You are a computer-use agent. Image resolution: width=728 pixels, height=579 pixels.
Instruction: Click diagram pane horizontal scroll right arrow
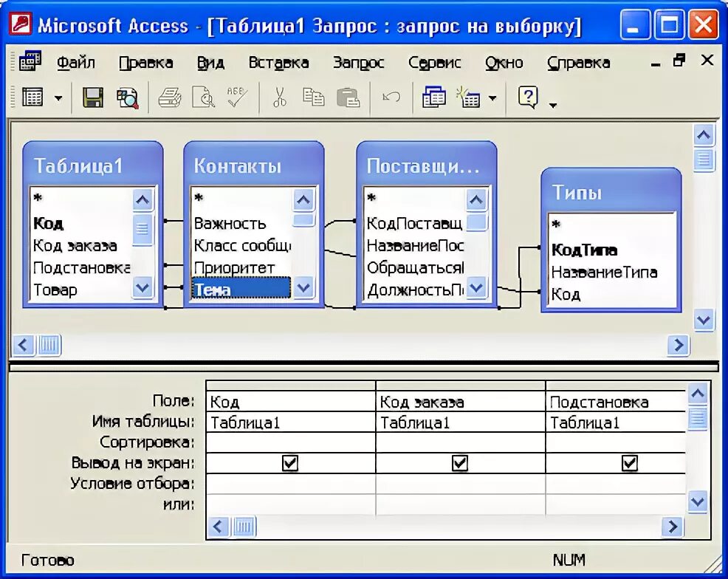[679, 345]
